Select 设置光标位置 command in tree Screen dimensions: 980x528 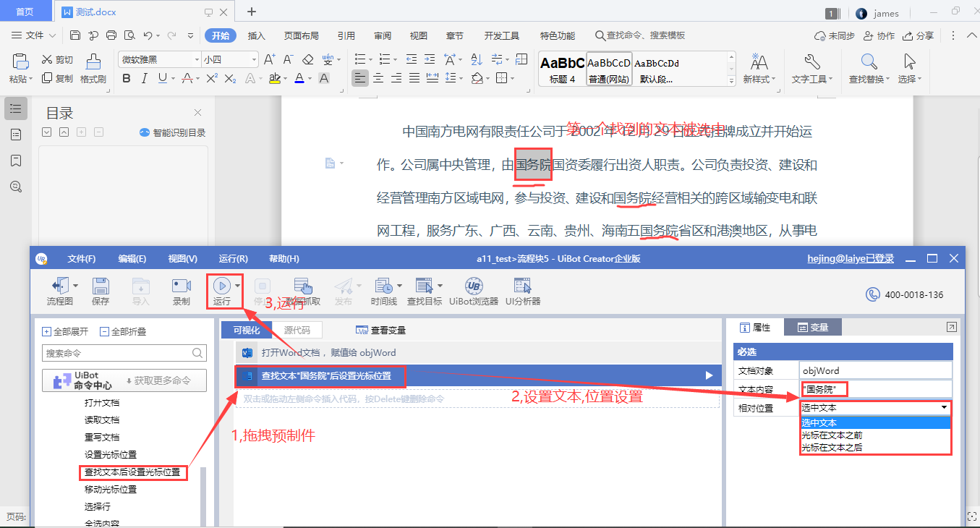(x=111, y=454)
